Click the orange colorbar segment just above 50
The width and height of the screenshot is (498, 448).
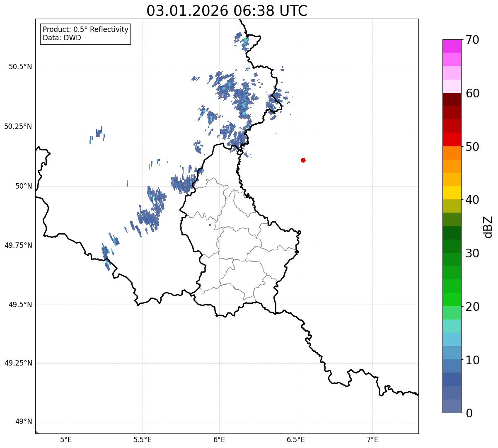tap(452, 153)
